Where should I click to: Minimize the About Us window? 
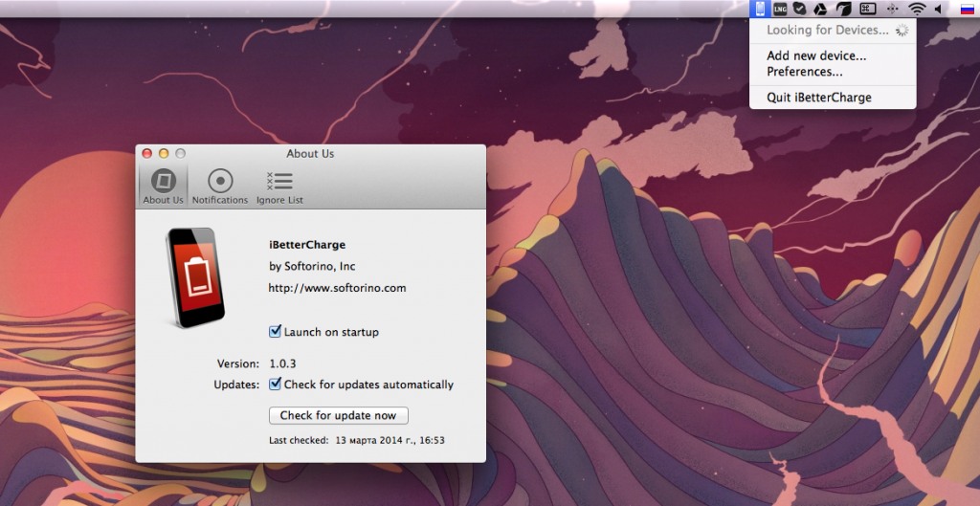tap(164, 153)
